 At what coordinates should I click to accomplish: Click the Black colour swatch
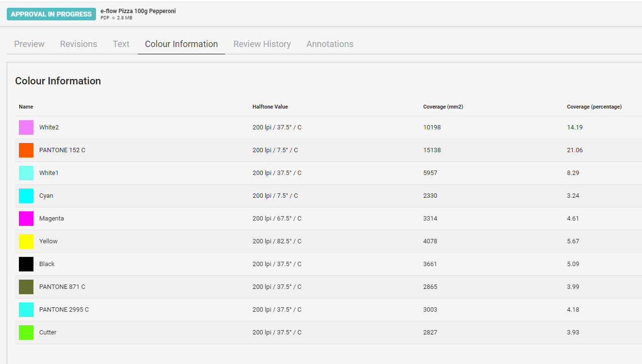26,264
